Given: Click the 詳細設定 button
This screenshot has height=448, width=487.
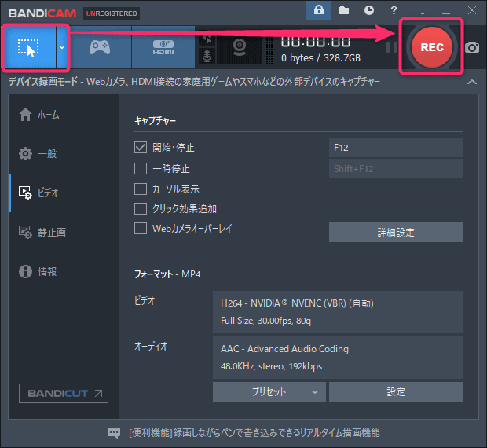Looking at the screenshot, I should pos(395,232).
